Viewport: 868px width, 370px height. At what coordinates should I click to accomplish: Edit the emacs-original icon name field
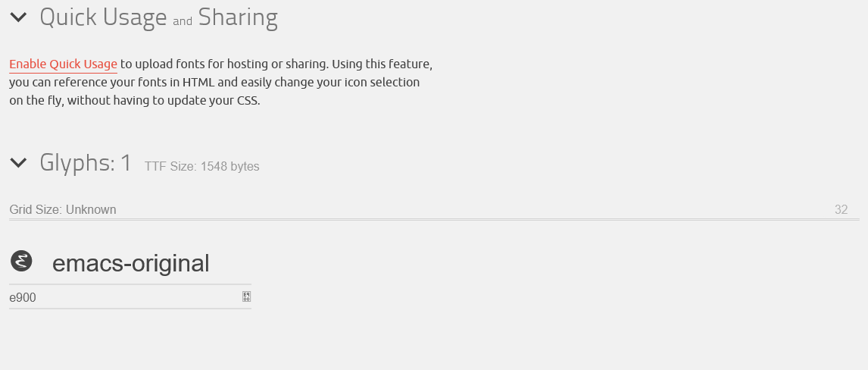[x=130, y=264]
